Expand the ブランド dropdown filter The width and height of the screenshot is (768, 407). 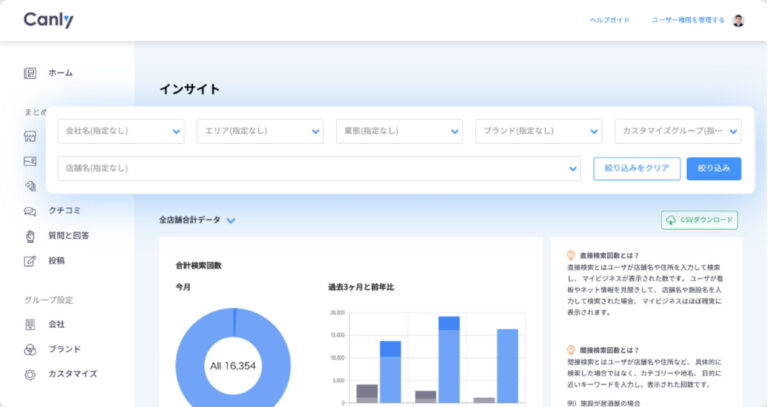(x=537, y=131)
